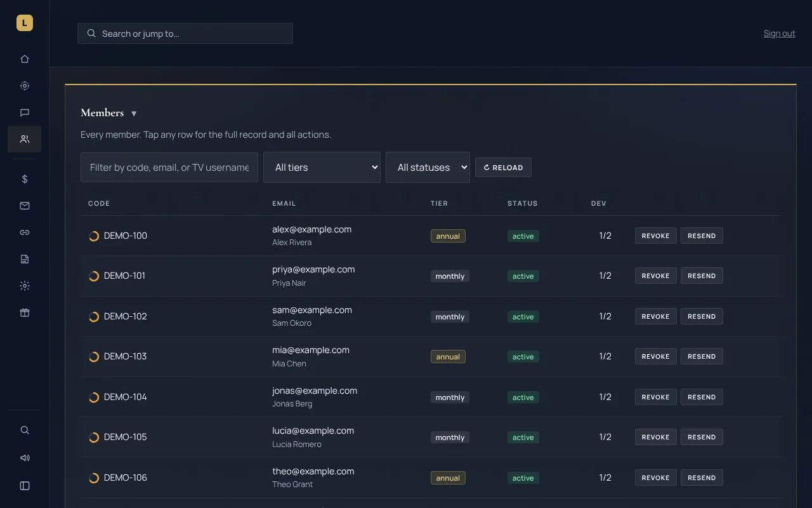Viewport: 812px width, 508px height.
Task: Click the filter by code input field
Action: click(x=169, y=167)
